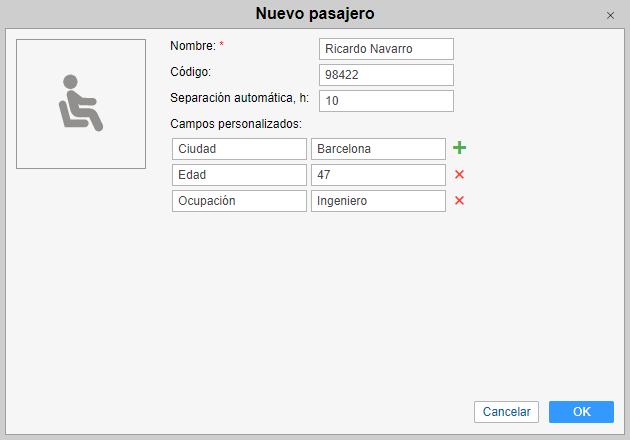Image resolution: width=630 pixels, height=440 pixels.
Task: Click the Cancelar button
Action: [507, 412]
